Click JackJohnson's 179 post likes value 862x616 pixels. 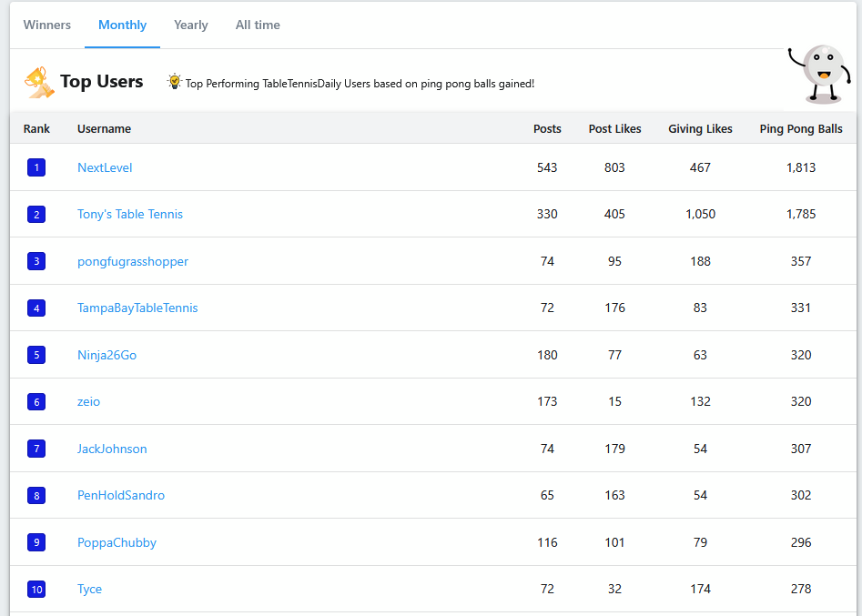pos(614,449)
